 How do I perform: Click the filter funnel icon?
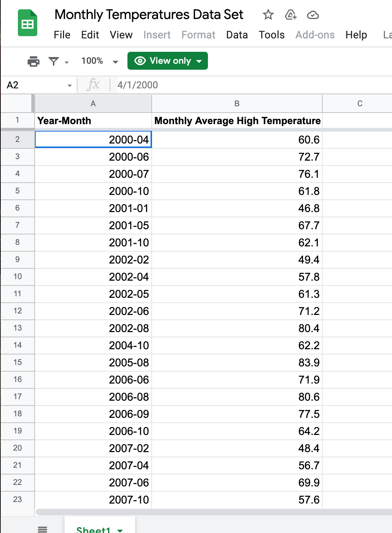coord(54,61)
